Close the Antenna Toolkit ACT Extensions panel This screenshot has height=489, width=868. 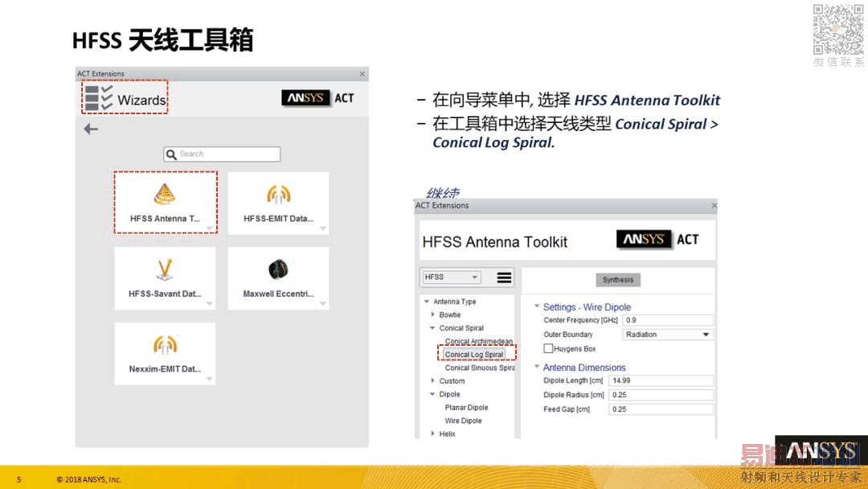pyautogui.click(x=714, y=205)
